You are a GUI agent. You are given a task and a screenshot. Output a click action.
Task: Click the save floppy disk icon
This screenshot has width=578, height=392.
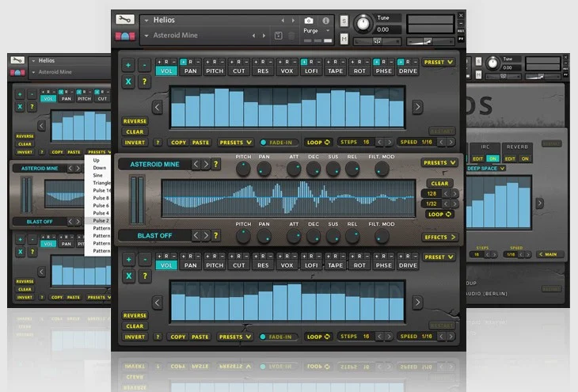(278, 36)
